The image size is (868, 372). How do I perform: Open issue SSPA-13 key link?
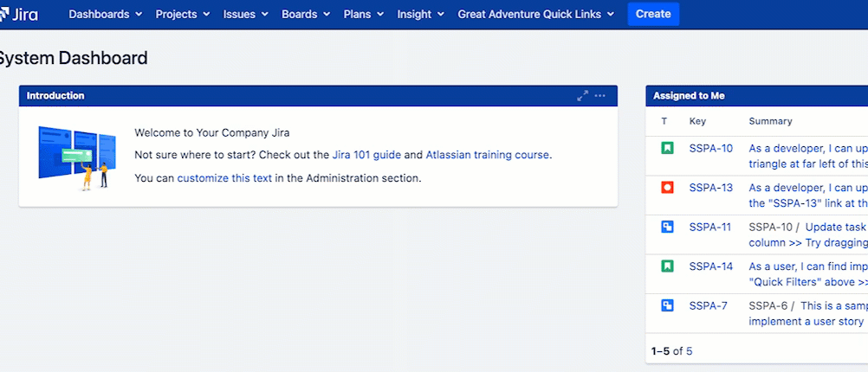point(711,188)
